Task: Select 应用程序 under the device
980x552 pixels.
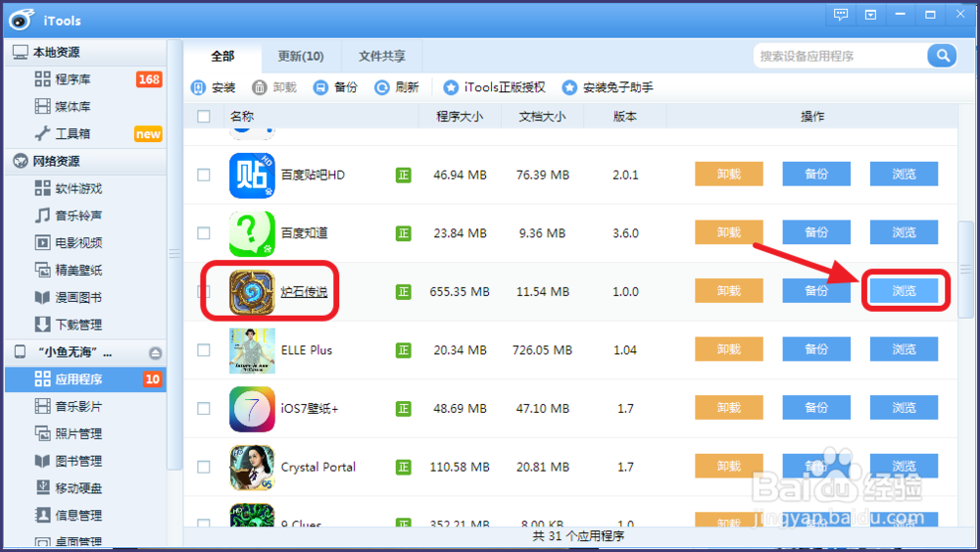Action: pos(85,378)
